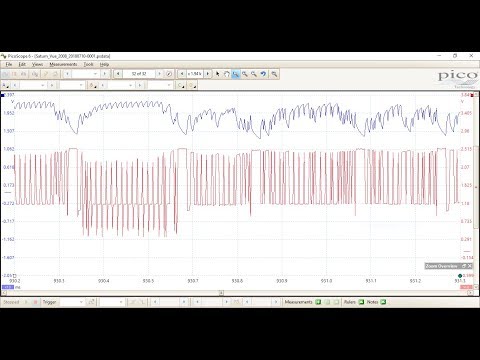This screenshot has height=360, width=480.
Task: Open channel B options button
Action: pos(92,85)
